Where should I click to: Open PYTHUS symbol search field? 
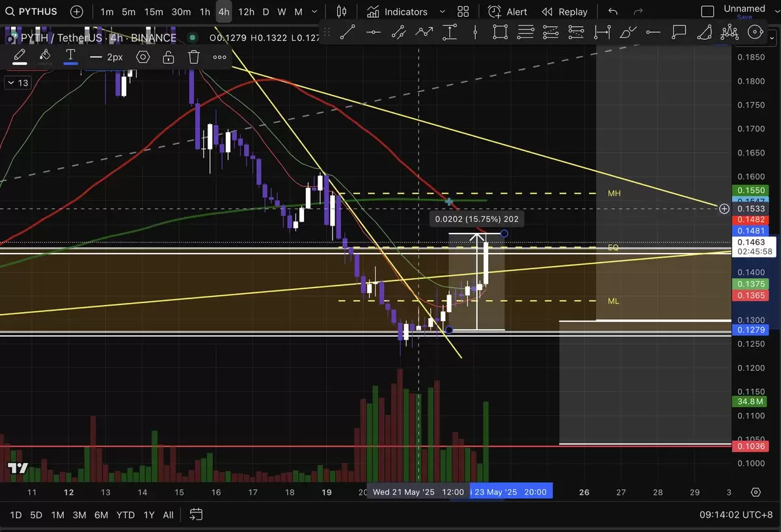[x=31, y=12]
